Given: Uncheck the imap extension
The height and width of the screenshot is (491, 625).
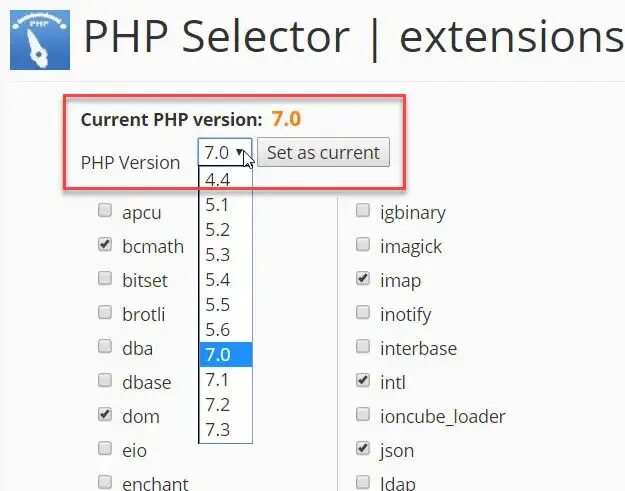Looking at the screenshot, I should point(363,278).
